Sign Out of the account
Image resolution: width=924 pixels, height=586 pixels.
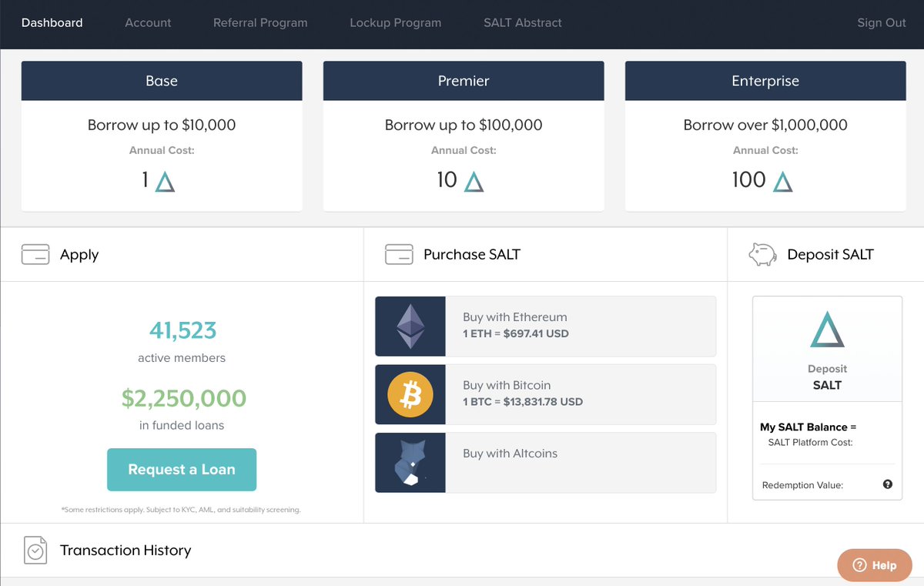(x=881, y=23)
